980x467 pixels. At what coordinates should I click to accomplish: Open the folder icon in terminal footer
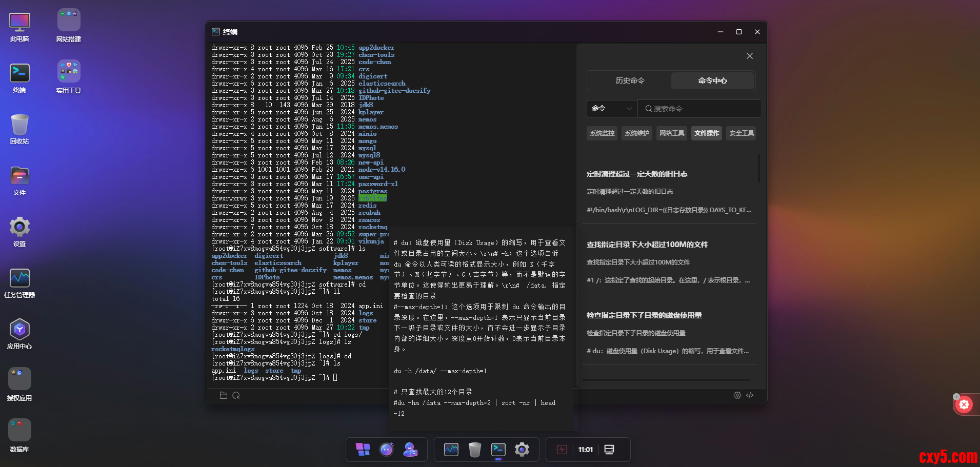click(223, 395)
